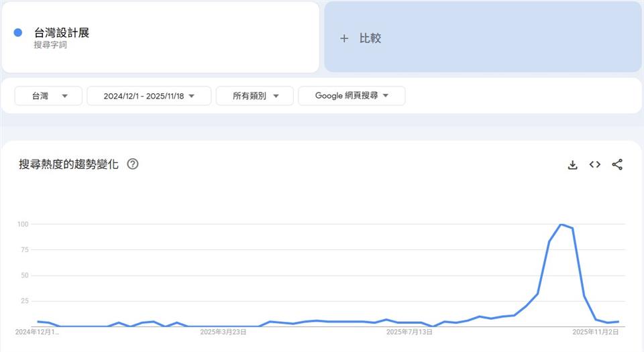Open the 台灣 region dropdown
The image size is (644, 352).
click(x=48, y=96)
